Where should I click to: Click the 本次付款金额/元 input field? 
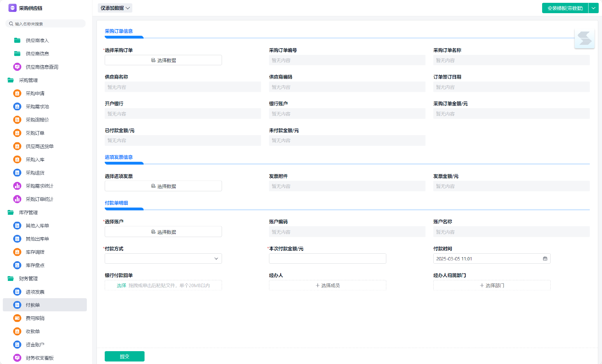327,259
